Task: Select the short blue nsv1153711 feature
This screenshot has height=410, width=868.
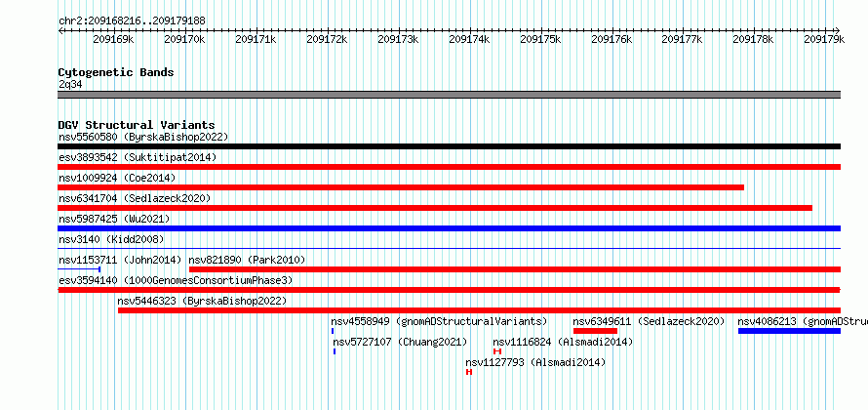Action: [79, 269]
